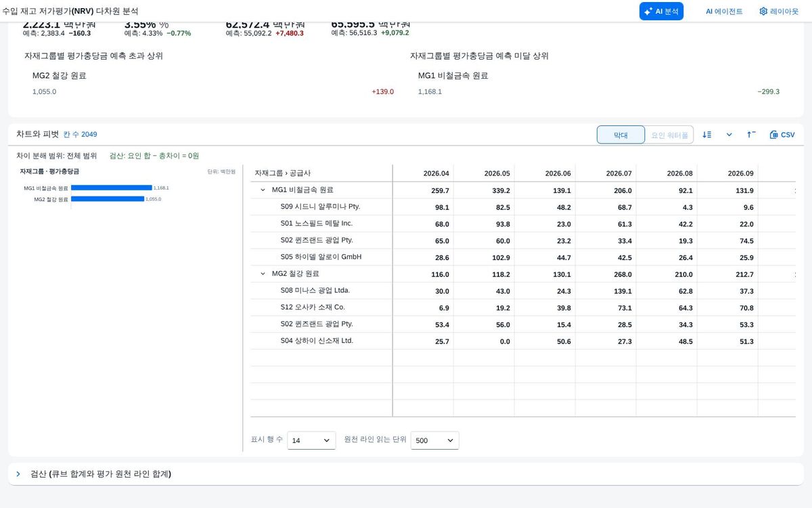Screen dimensions: 812x508
Task: Select row S05 하이델 알로이 GmbH
Action: click(321, 257)
